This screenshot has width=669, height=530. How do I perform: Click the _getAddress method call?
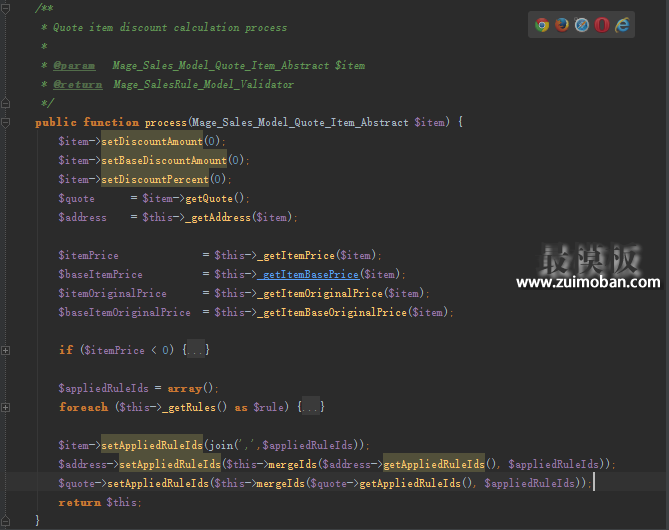[x=218, y=218]
